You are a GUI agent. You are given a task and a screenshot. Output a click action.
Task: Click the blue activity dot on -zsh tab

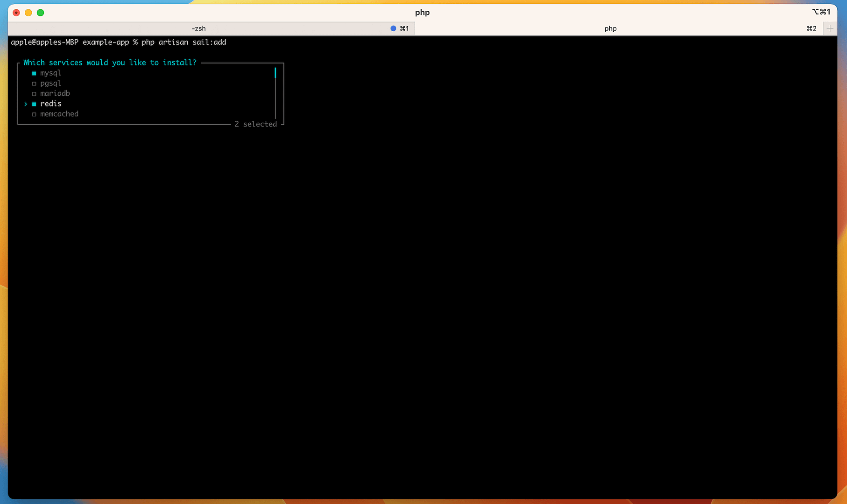click(393, 28)
